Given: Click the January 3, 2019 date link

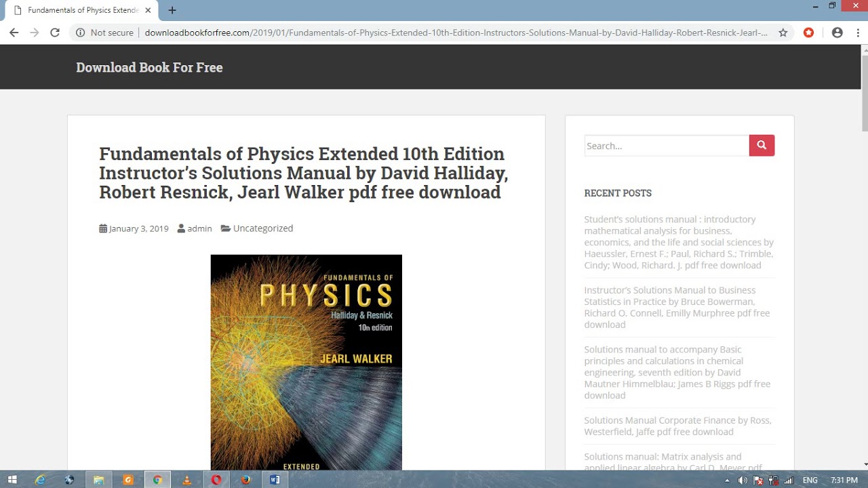Looking at the screenshot, I should click(138, 228).
